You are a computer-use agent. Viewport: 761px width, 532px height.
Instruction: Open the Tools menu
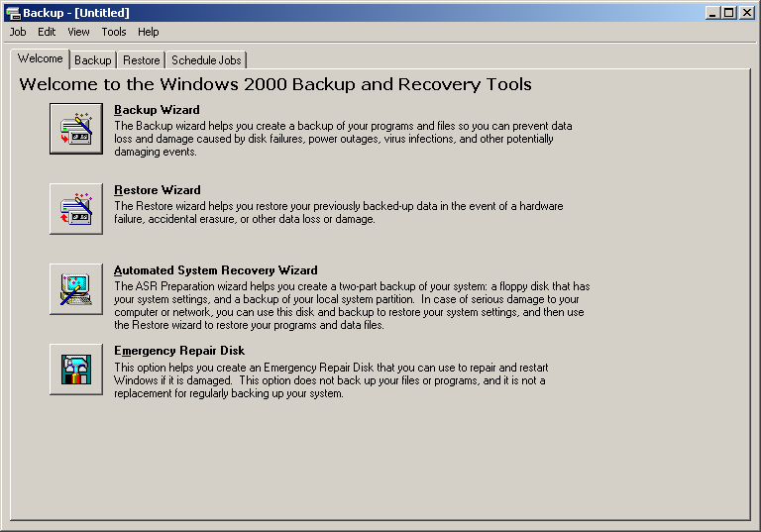click(x=114, y=32)
